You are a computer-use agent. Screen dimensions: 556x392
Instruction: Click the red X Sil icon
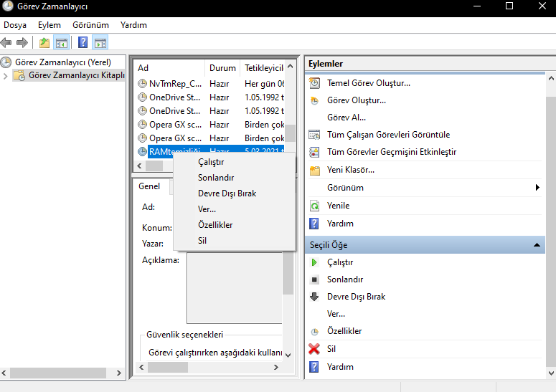click(x=314, y=349)
